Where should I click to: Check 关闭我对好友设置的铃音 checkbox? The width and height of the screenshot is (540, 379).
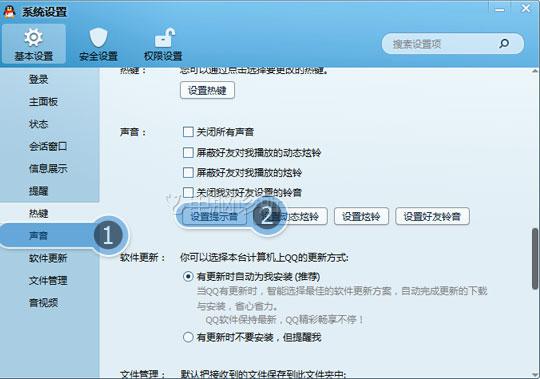(188, 192)
